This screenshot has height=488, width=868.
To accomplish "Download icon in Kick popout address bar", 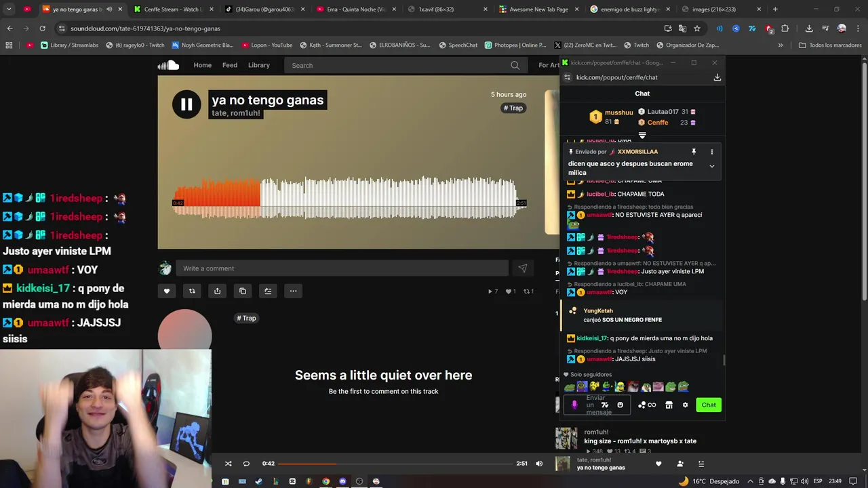I will coord(717,77).
